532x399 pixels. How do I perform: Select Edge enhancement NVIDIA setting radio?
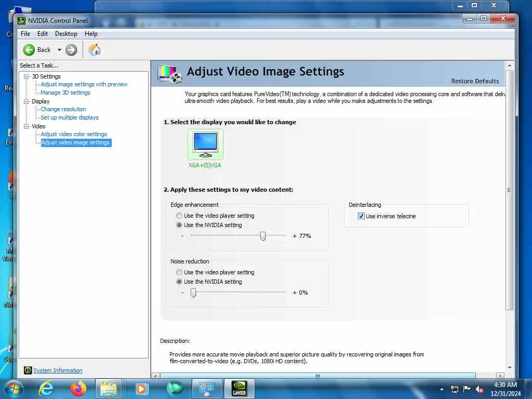pyautogui.click(x=179, y=225)
